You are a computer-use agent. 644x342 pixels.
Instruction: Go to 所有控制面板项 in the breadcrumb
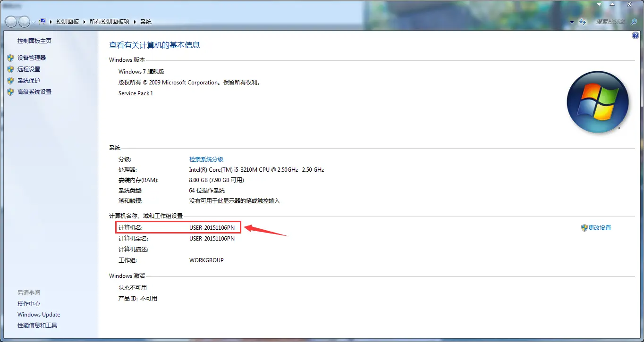[x=110, y=22]
